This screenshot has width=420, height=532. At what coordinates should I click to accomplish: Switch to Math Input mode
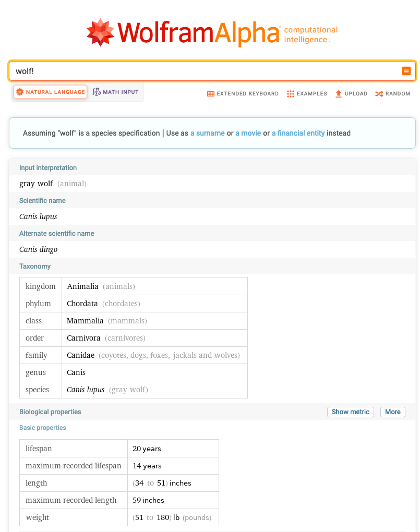click(116, 92)
